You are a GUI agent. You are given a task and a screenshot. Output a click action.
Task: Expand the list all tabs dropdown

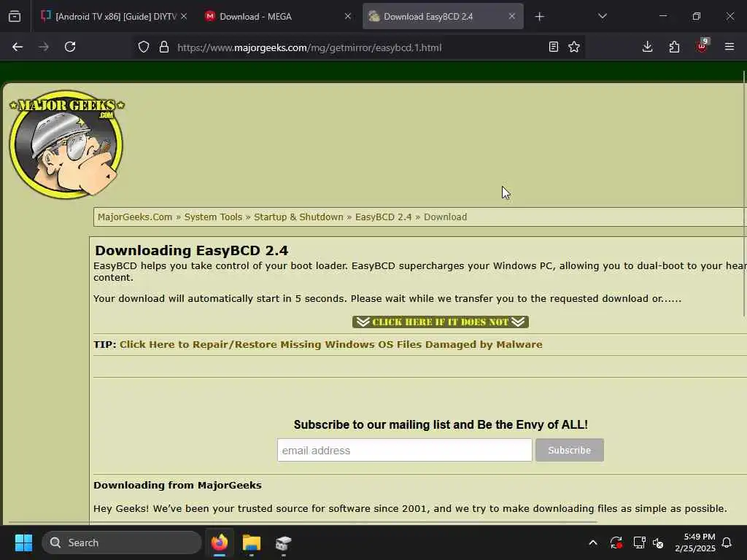pos(602,17)
